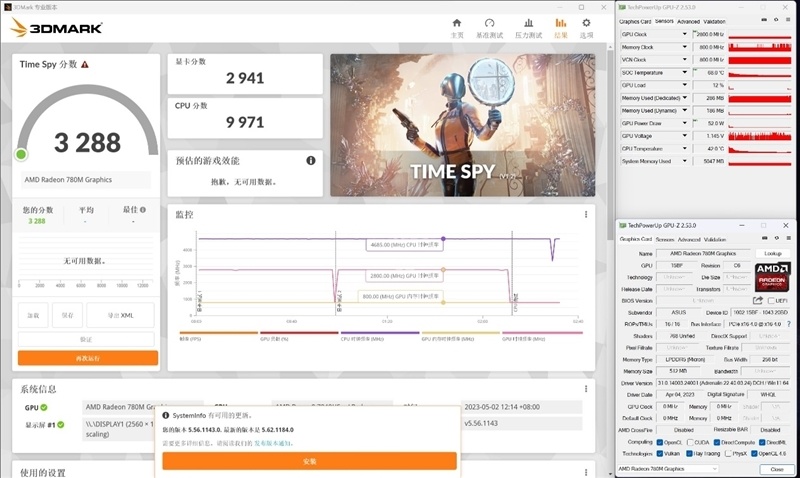The height and width of the screenshot is (478, 800).
Task: Open the VCN Clock sensor dropdown
Action: point(684,60)
